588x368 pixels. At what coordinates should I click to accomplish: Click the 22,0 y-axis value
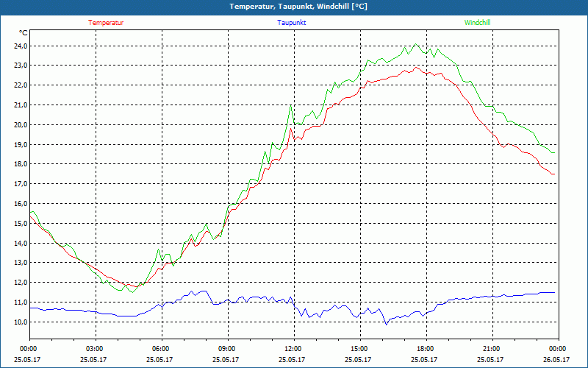(21, 85)
